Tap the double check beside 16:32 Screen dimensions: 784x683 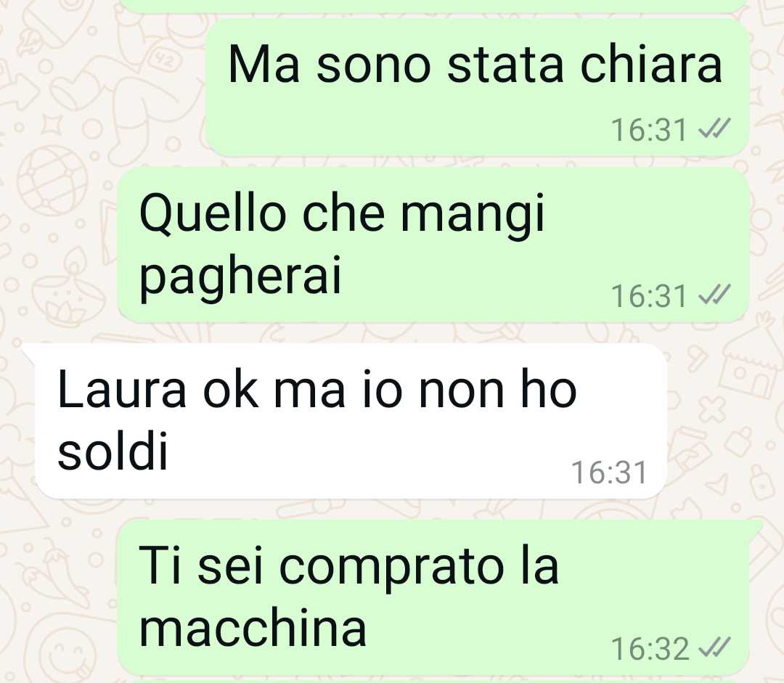714,647
